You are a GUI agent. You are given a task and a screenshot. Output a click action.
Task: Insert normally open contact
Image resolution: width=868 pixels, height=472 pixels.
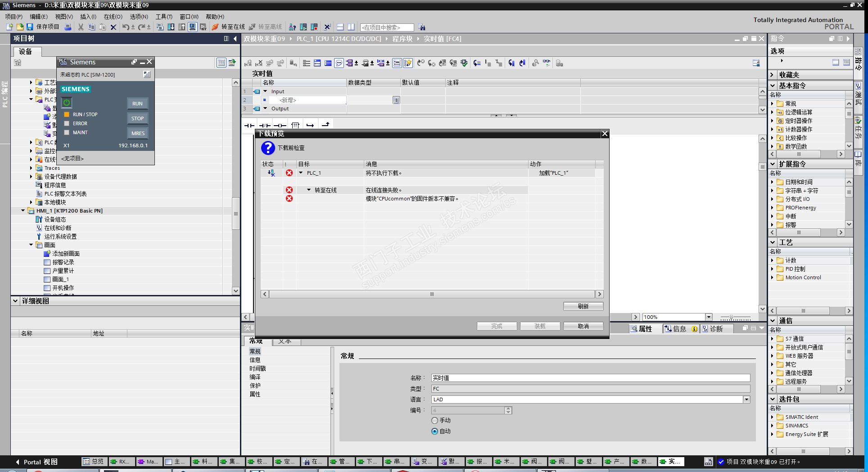tap(249, 125)
